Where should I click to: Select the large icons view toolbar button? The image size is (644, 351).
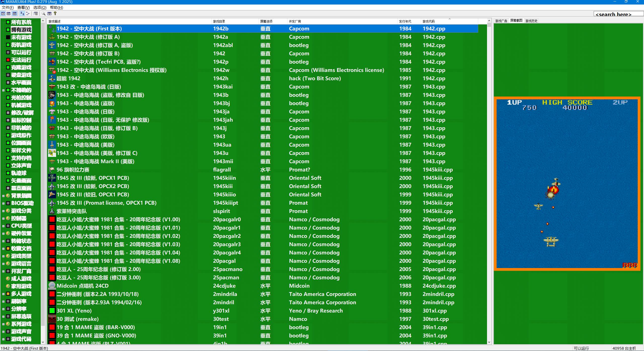click(x=22, y=14)
